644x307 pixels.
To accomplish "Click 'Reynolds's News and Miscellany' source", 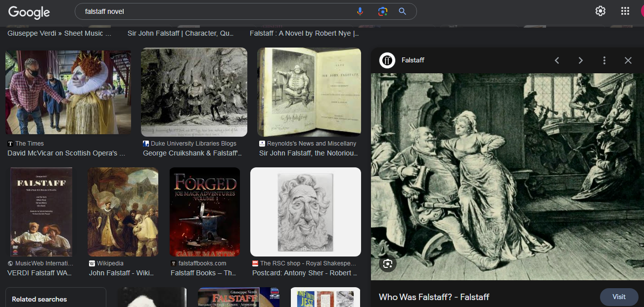I will [312, 144].
